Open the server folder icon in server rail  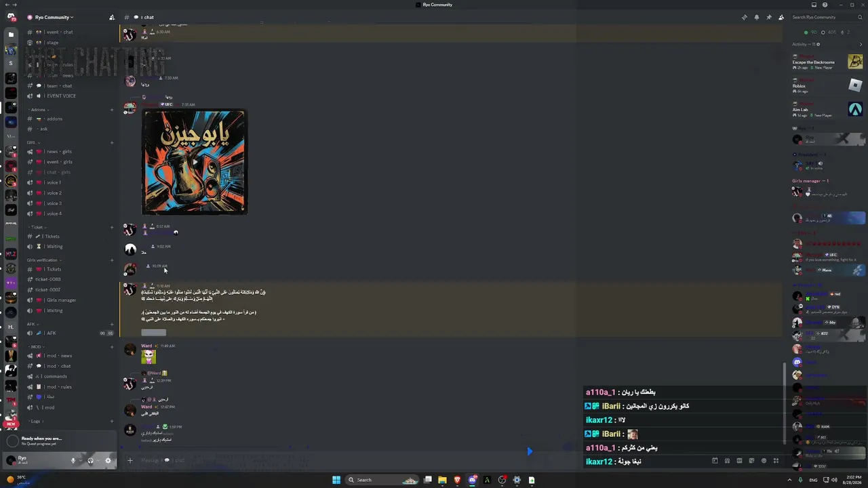click(x=11, y=34)
